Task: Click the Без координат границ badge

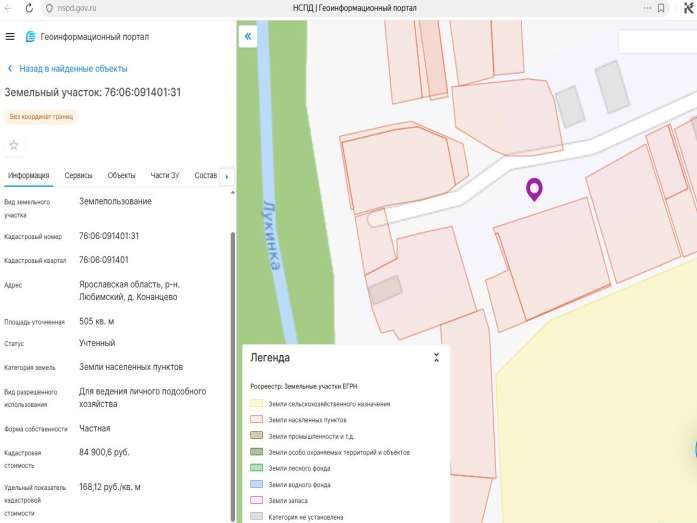Action: coord(41,116)
